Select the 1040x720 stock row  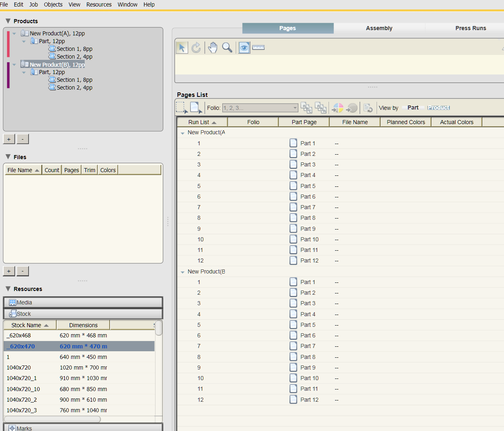point(19,368)
